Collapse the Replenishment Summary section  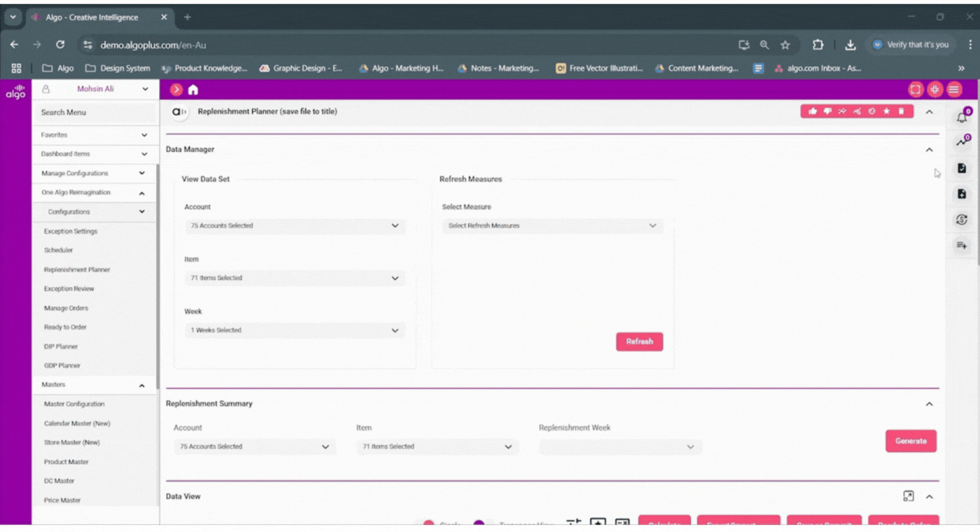[x=929, y=404]
